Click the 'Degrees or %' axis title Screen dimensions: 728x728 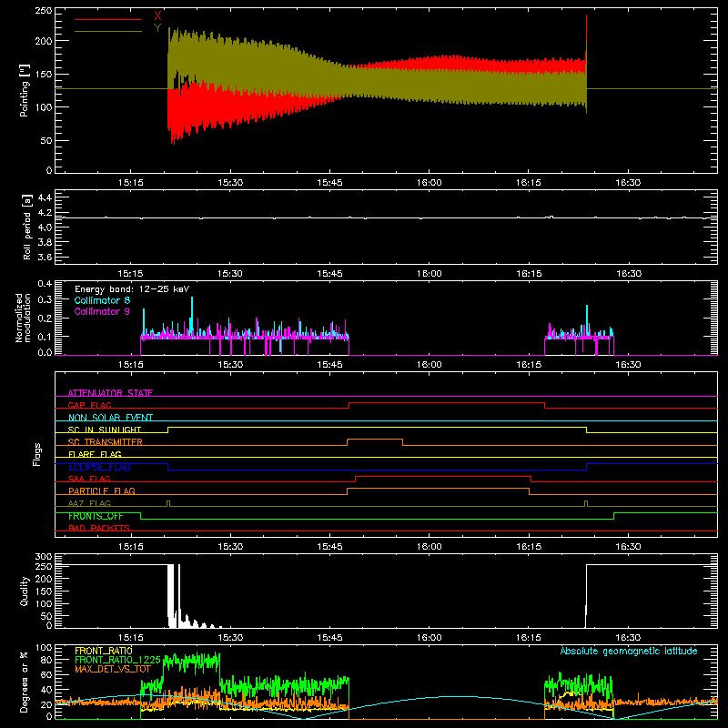pos(25,682)
